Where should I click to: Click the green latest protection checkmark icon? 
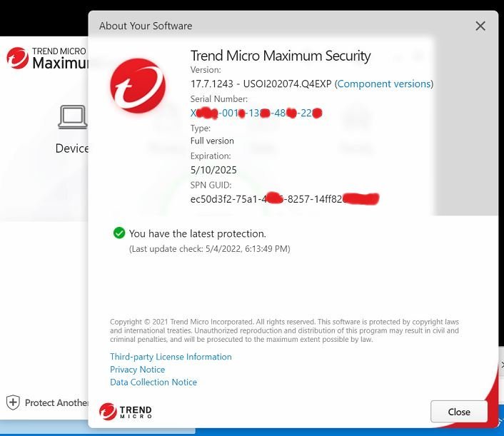119,233
